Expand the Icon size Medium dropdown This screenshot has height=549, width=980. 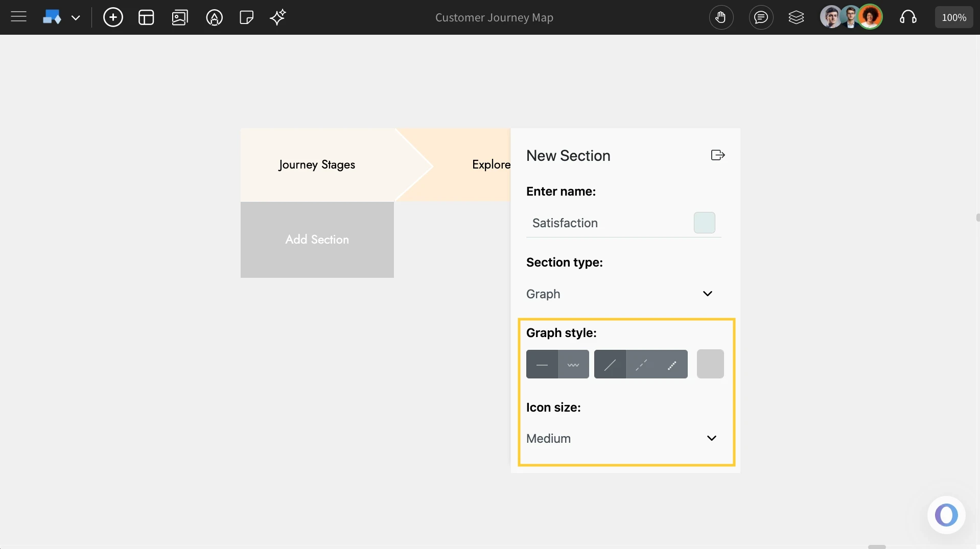712,438
